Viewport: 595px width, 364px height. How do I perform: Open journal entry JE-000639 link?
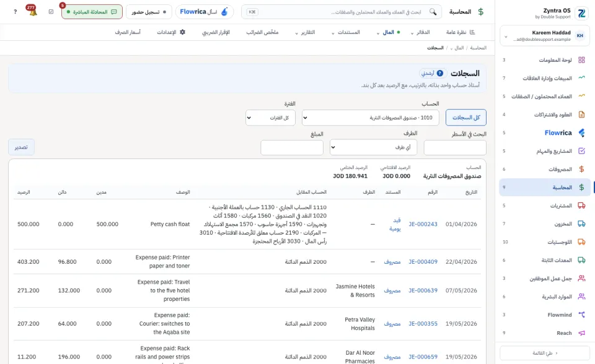click(423, 290)
